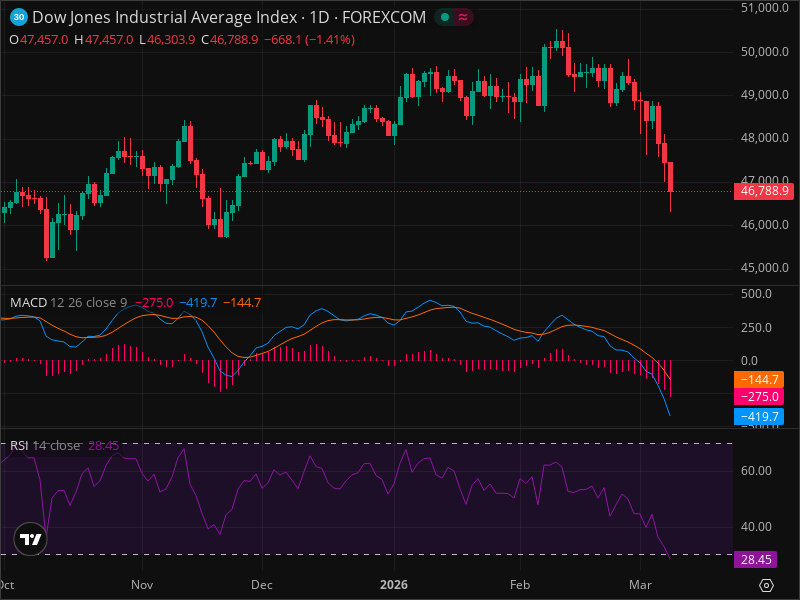
Task: Click the Dow Jones symbol logo badge
Action: (x=19, y=17)
